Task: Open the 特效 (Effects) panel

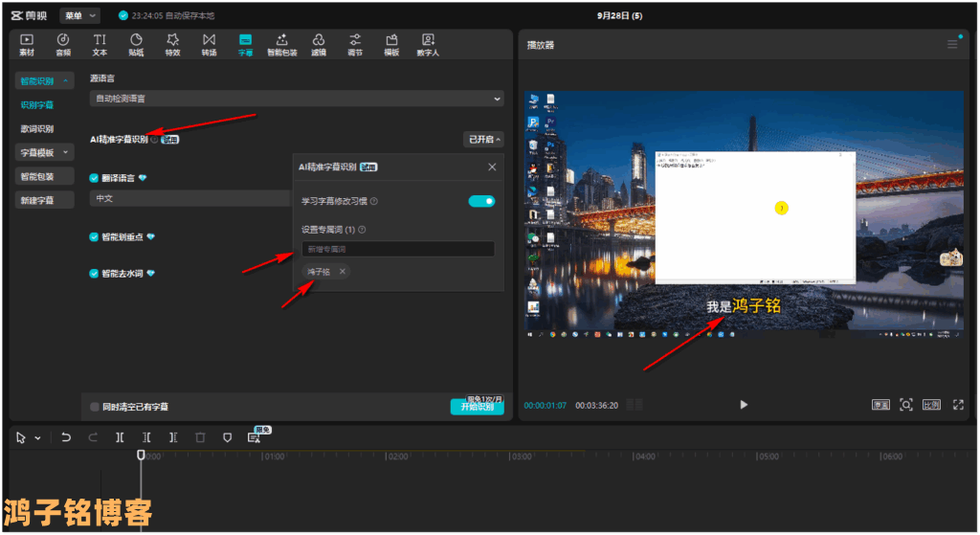Action: point(172,44)
